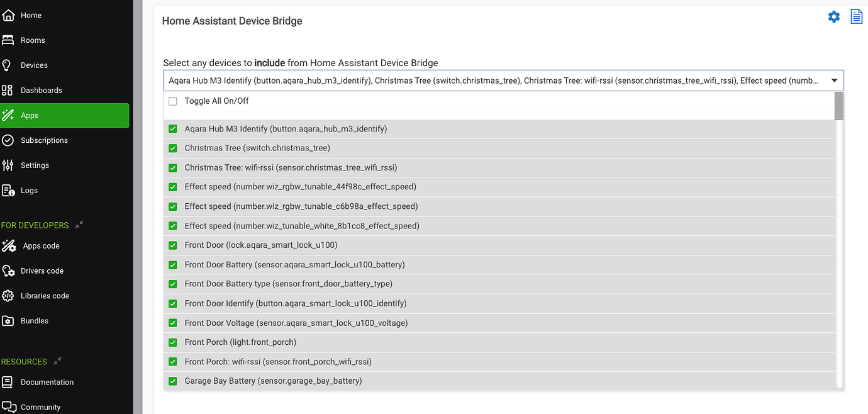Collapse the device selection dropdown
Image resolution: width=868 pixels, height=414 pixels.
(835, 80)
